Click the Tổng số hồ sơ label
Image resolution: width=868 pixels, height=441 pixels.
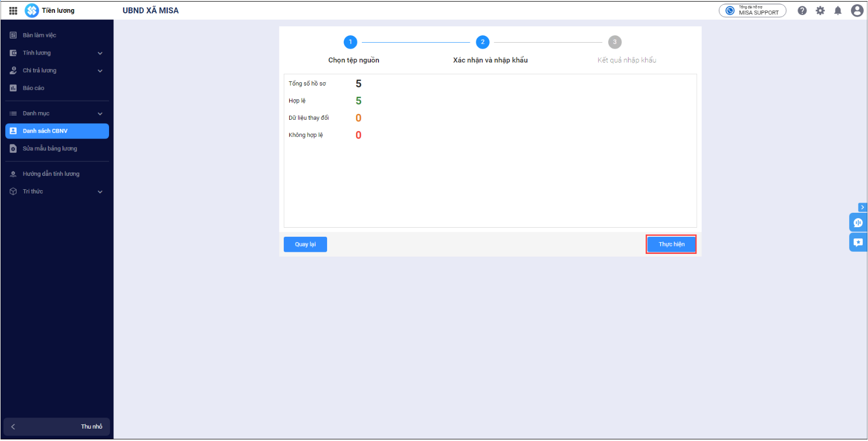pos(307,83)
